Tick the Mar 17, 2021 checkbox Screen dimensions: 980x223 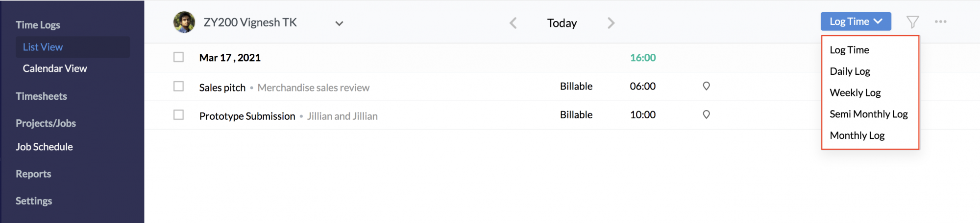pos(178,57)
